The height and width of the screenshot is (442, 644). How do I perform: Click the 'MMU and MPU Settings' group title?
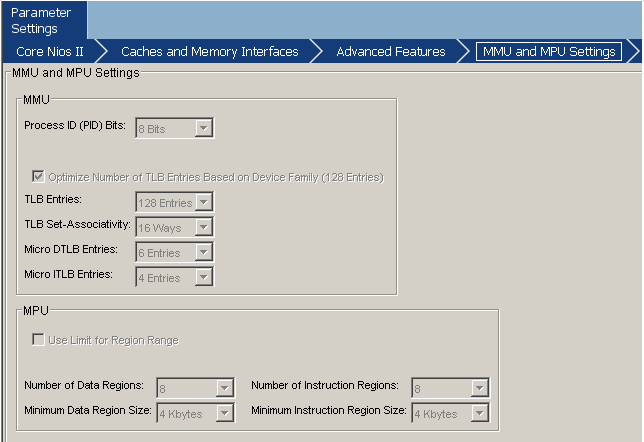coord(76,73)
